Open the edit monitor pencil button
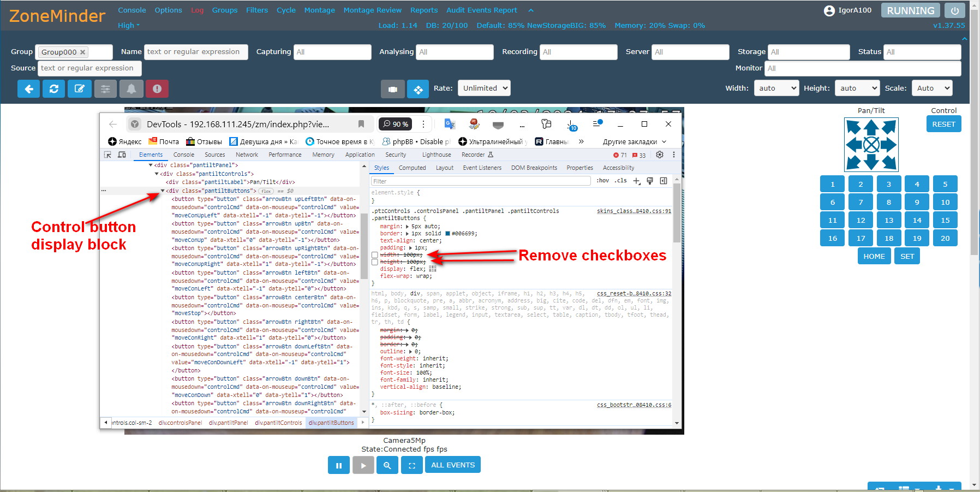The width and height of the screenshot is (980, 492). 79,88
